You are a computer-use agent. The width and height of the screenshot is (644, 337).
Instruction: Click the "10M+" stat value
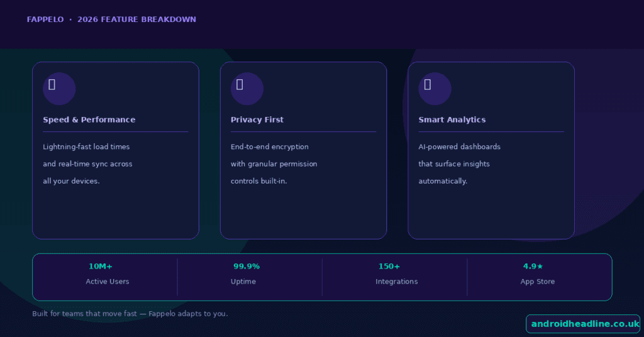coord(101,267)
